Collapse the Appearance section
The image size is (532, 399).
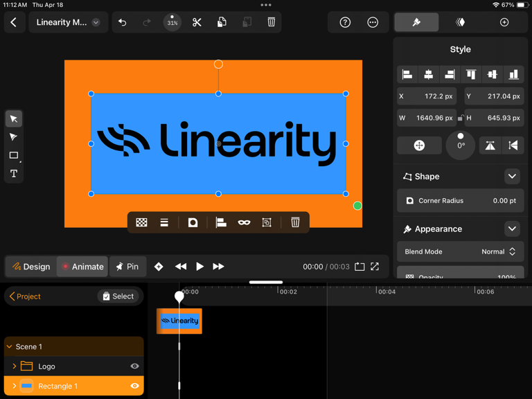tap(512, 229)
